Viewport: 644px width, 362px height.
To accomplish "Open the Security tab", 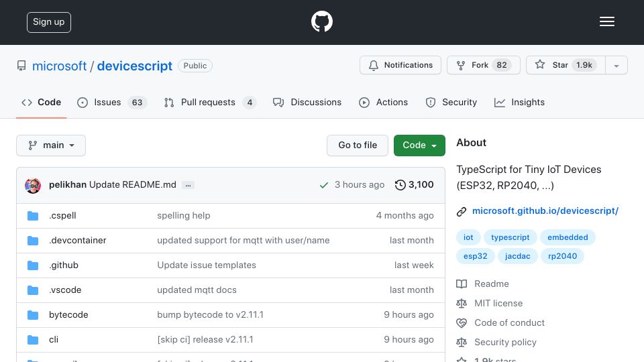I will (x=451, y=102).
